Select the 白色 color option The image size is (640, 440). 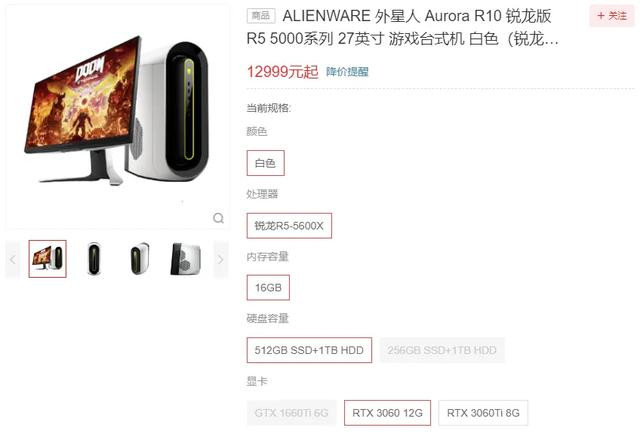click(x=265, y=163)
